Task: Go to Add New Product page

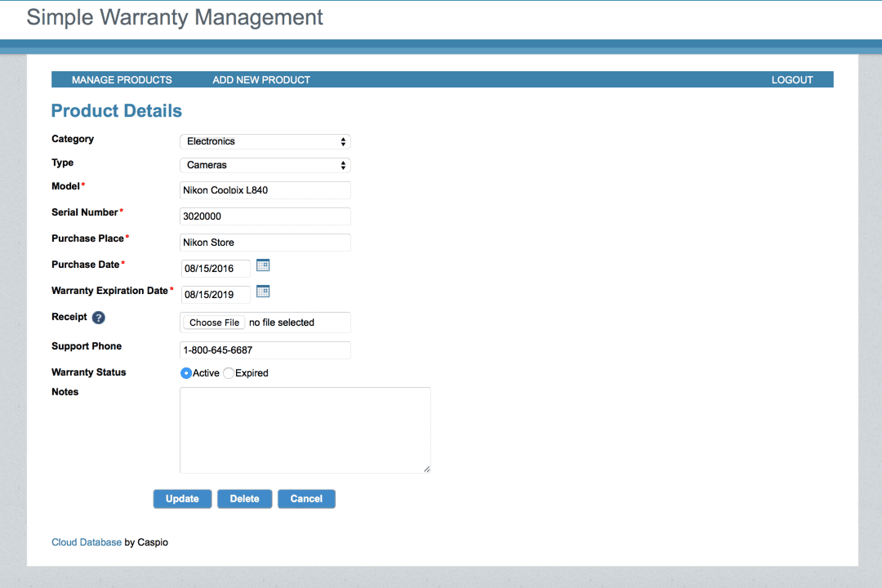Action: pyautogui.click(x=261, y=80)
